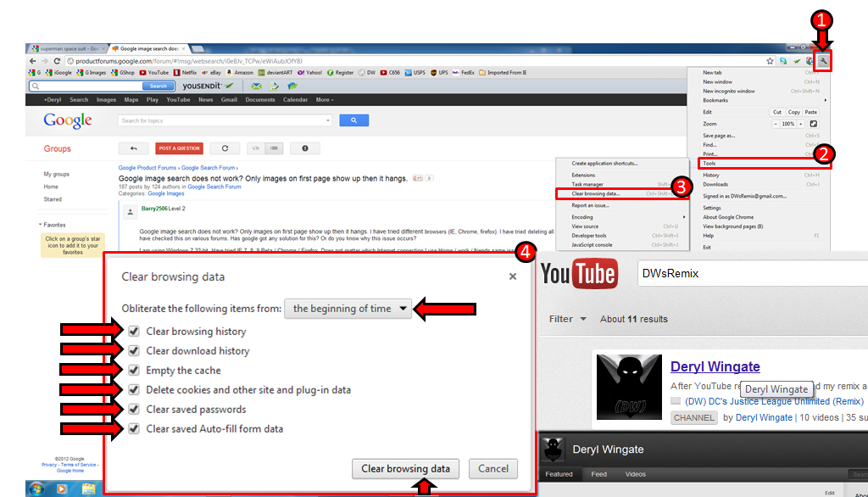Open the Chrome wrench menu icon
The width and height of the screenshot is (868, 497).
823,62
